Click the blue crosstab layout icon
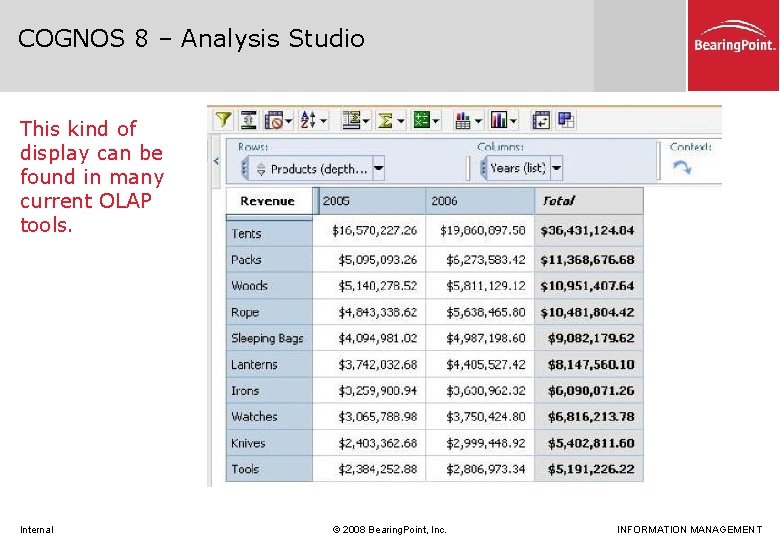 (x=566, y=120)
